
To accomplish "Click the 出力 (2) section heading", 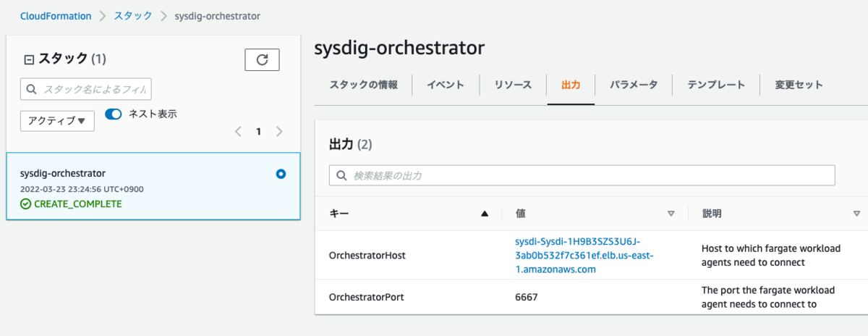I will (x=350, y=144).
